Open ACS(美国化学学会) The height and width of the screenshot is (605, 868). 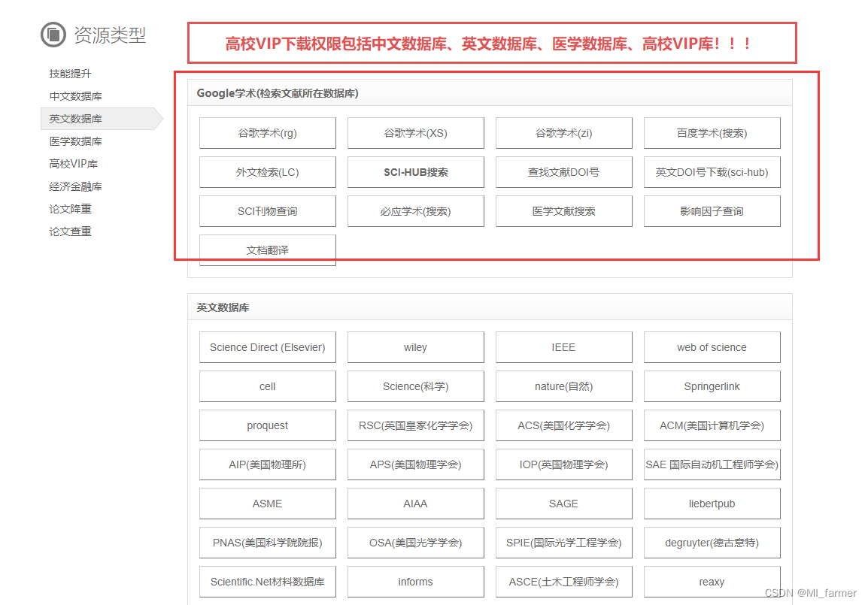coord(563,425)
